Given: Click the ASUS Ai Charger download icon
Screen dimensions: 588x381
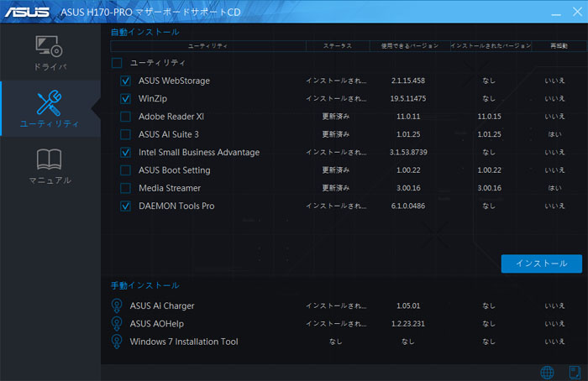Looking at the screenshot, I should (x=117, y=305).
